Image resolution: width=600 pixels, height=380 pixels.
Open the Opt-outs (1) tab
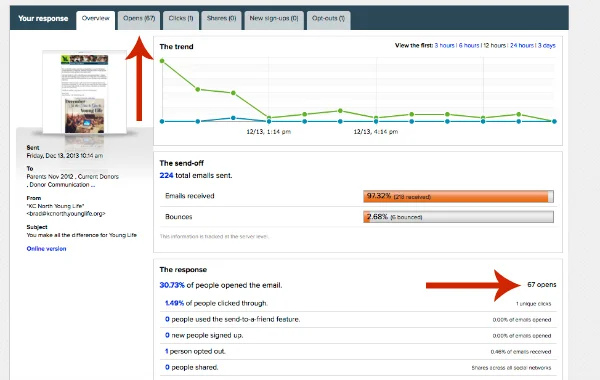[328, 20]
